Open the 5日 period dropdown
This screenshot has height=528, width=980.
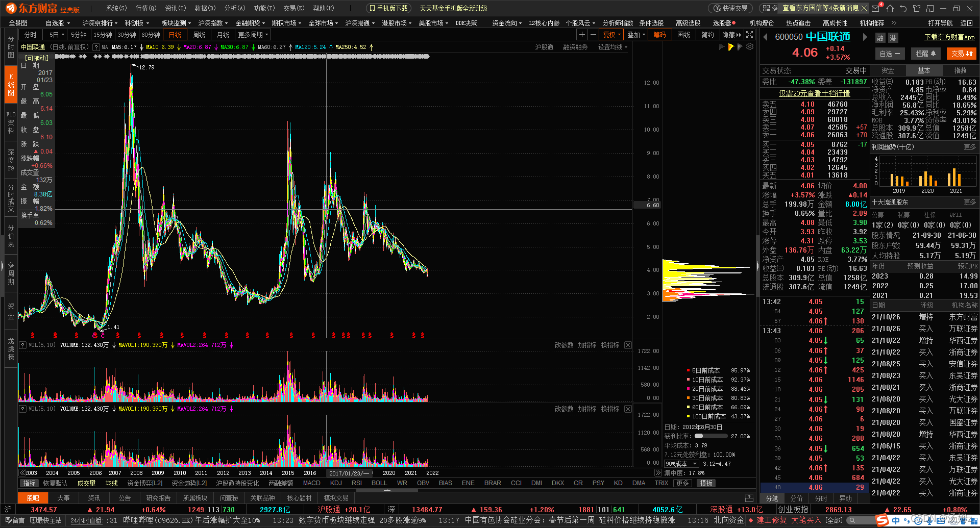tap(56, 35)
